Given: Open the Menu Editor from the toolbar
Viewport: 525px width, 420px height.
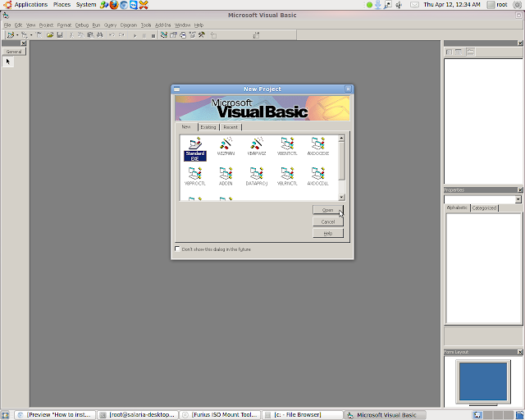Looking at the screenshot, I should point(39,34).
